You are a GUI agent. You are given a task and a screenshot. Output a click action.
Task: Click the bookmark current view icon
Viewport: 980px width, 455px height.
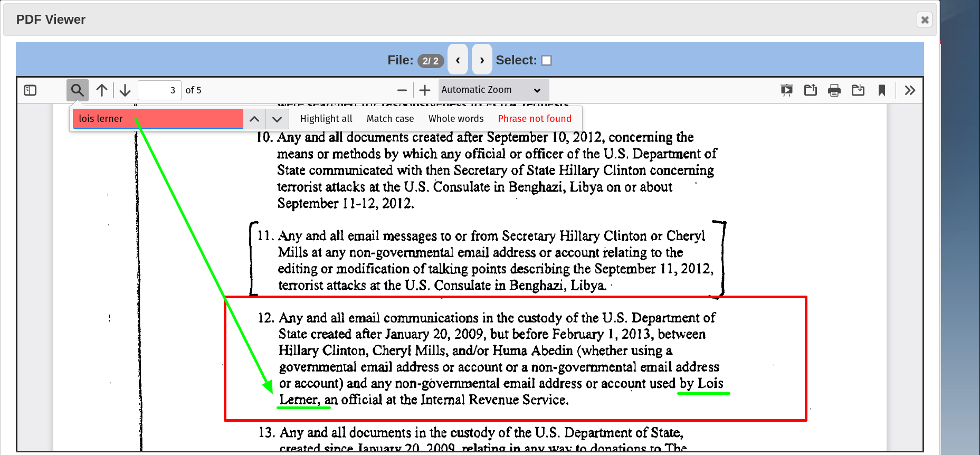882,90
